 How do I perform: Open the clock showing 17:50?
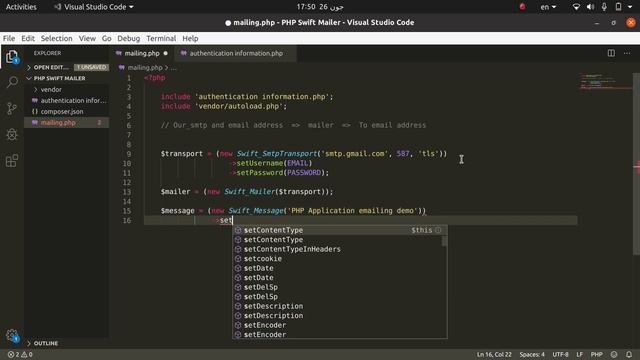tap(320, 7)
